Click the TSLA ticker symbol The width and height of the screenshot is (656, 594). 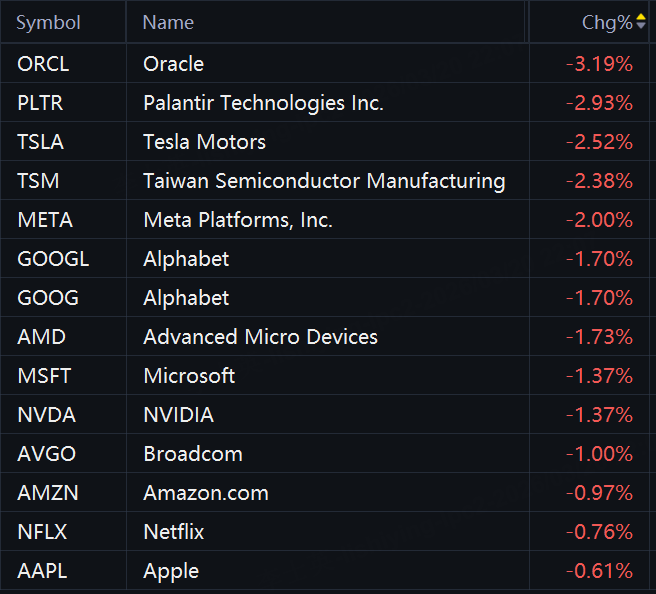[x=40, y=142]
